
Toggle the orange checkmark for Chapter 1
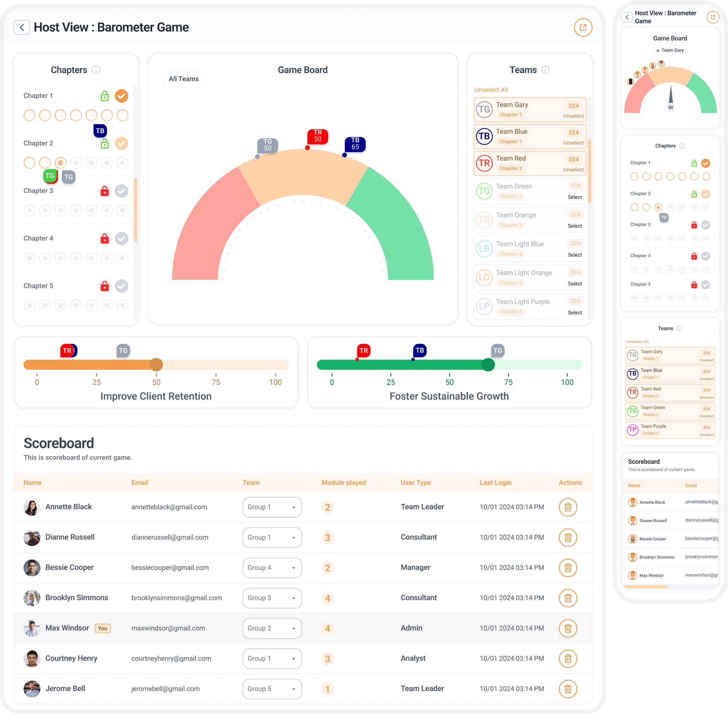(122, 96)
